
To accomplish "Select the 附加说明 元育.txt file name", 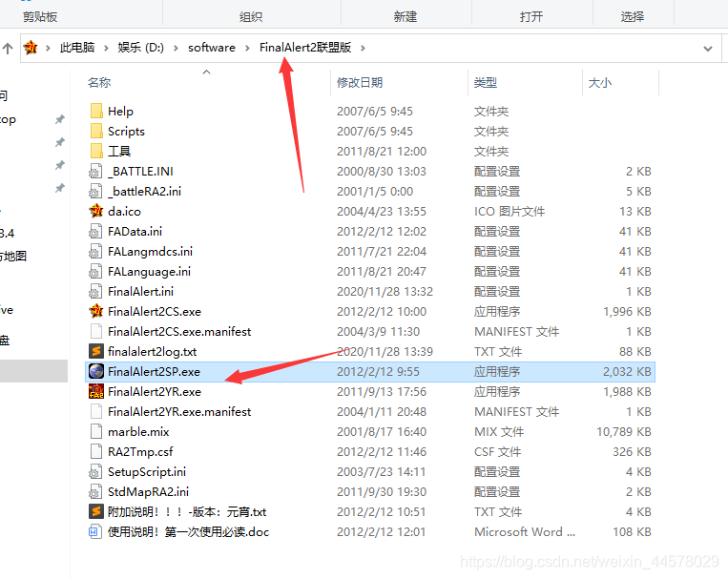I will 187,511.
